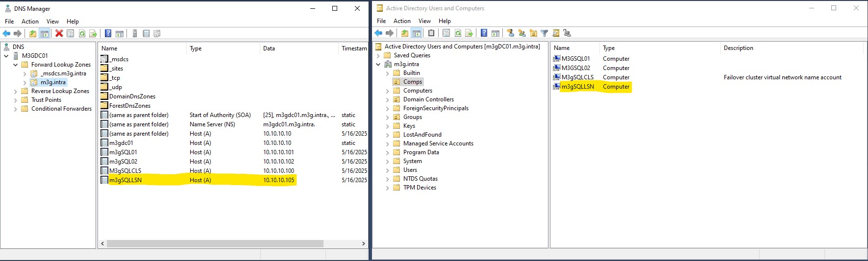Viewport: 868px width, 261px height.
Task: Click the server tower icon in DNS toolbar
Action: (x=135, y=33)
